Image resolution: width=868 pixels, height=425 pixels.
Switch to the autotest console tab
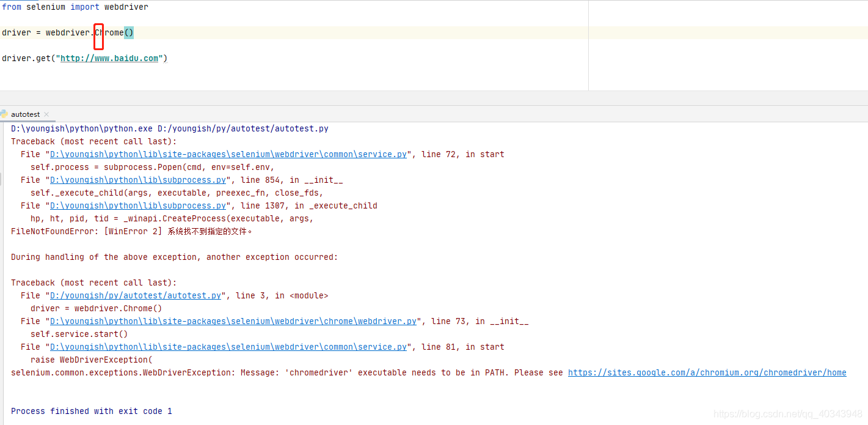tap(24, 114)
